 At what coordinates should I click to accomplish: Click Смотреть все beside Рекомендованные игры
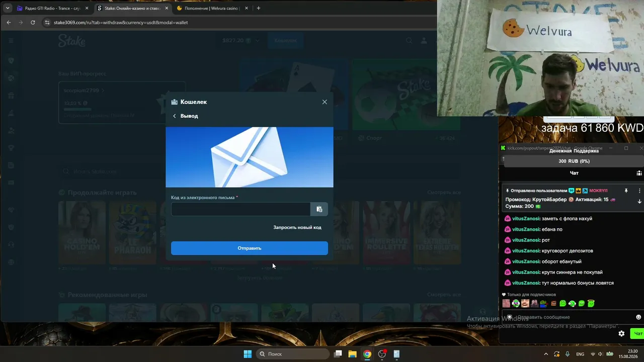coord(444,295)
